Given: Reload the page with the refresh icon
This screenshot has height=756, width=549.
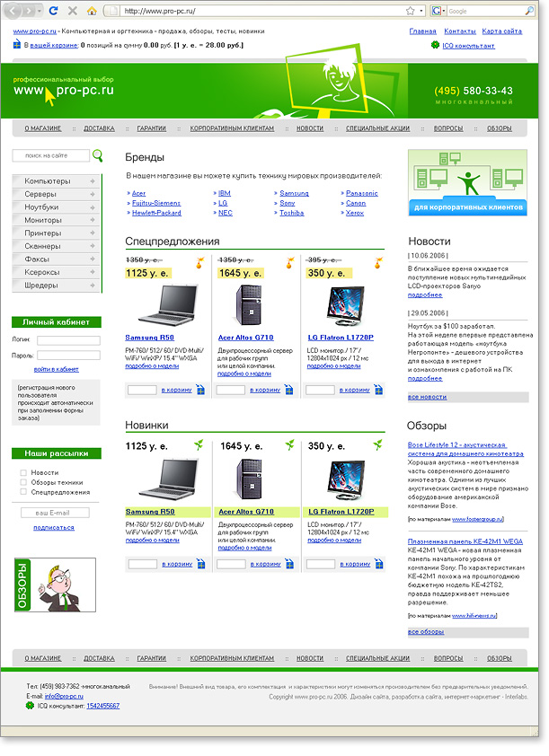Looking at the screenshot, I should 54,10.
